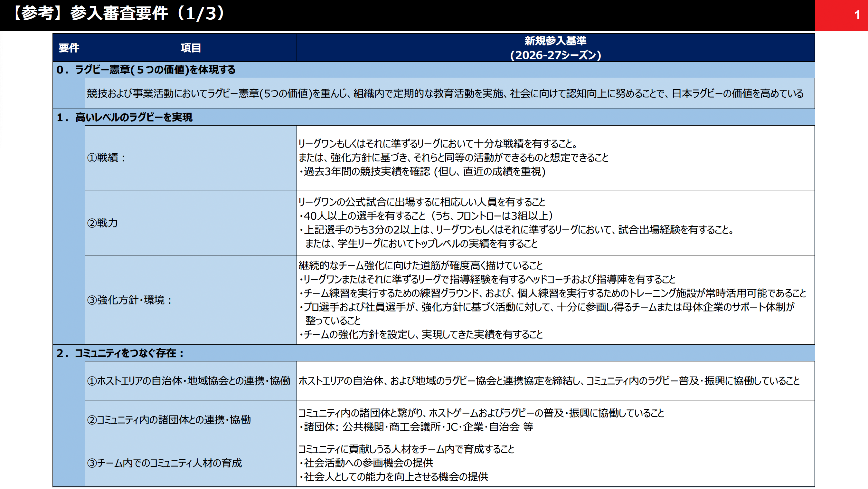Click the bullet 上記選手のうち3分の2以上は
Viewport: 868px width, 489px height.
coord(516,230)
